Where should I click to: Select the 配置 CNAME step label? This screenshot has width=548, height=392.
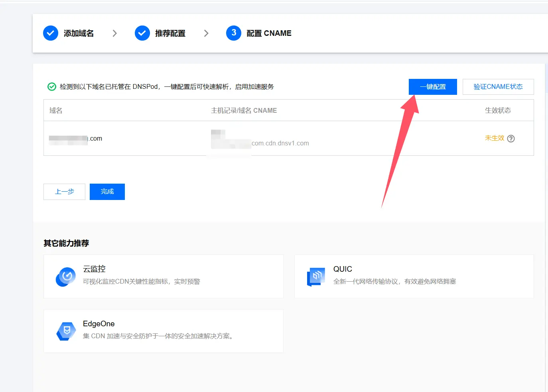(269, 33)
